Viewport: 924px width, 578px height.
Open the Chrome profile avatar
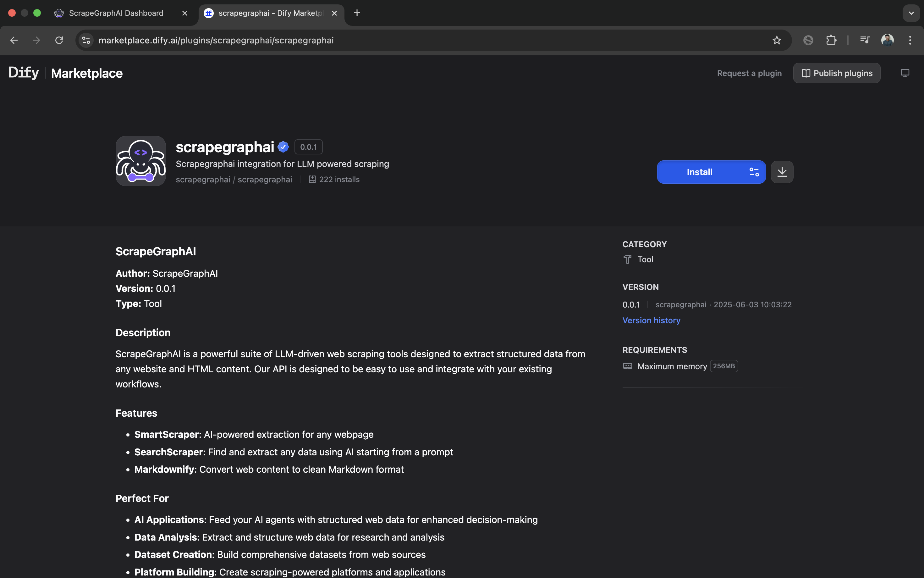point(887,40)
